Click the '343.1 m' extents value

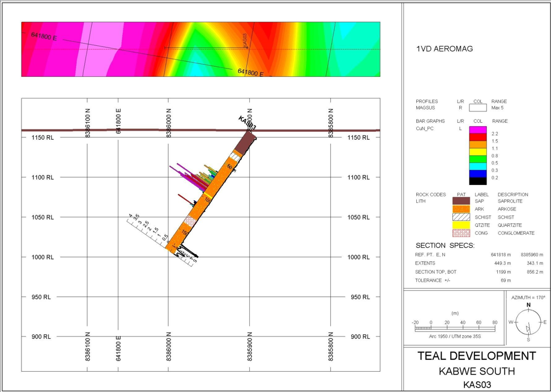(x=535, y=263)
